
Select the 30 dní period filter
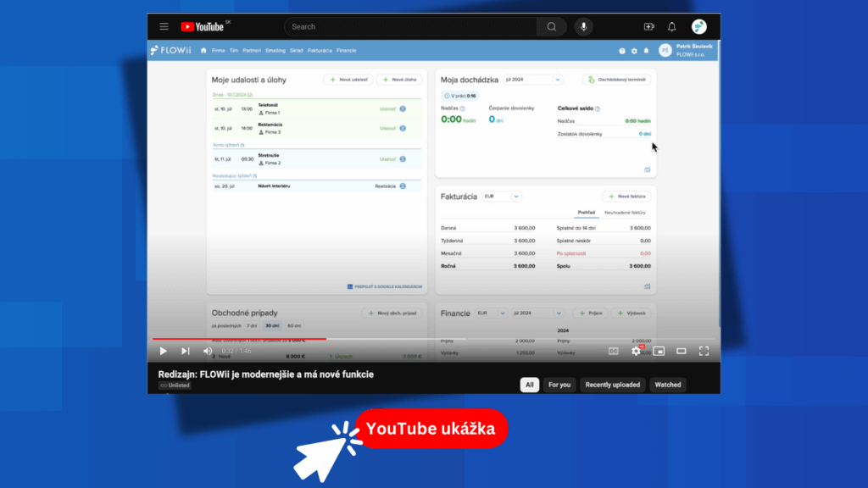tap(272, 326)
